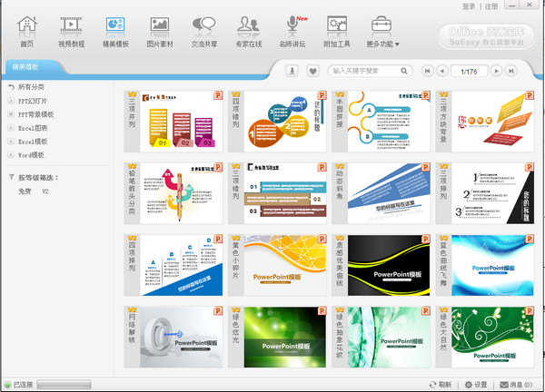Click the 登录 login link
545x392 pixels.
(x=469, y=6)
